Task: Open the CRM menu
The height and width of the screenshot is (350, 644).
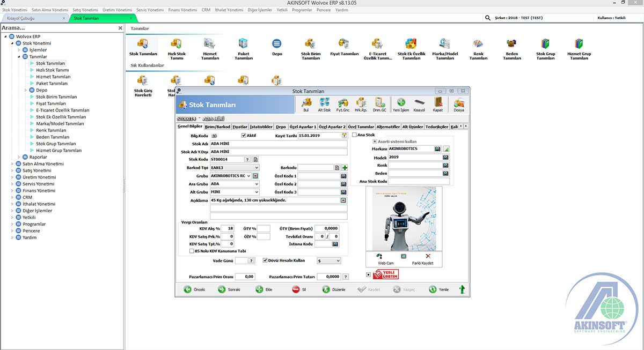Action: click(206, 9)
